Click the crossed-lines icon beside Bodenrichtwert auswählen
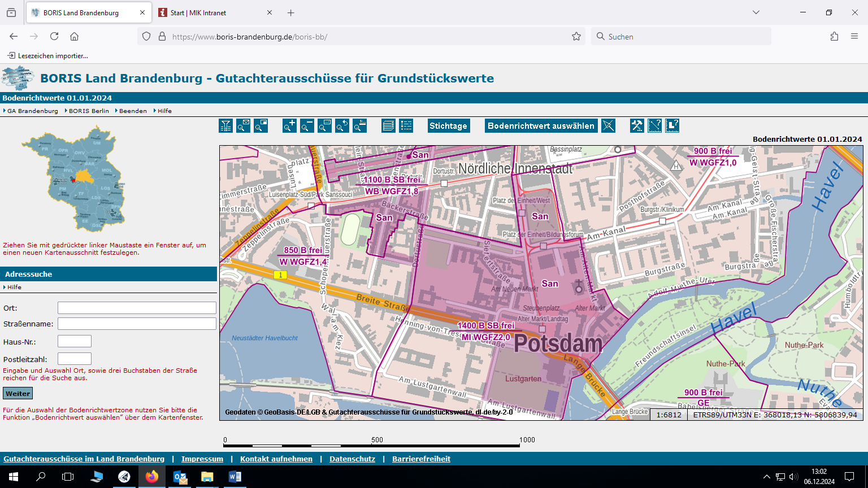Viewport: 868px width, 488px height. tap(607, 125)
